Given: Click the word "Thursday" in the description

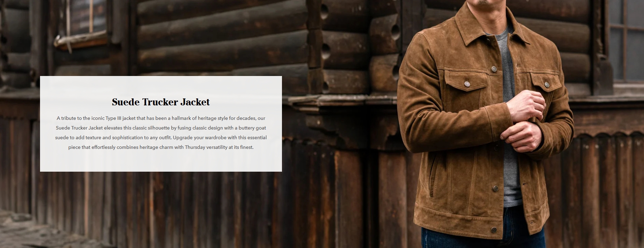Looking at the screenshot, I should (x=195, y=147).
